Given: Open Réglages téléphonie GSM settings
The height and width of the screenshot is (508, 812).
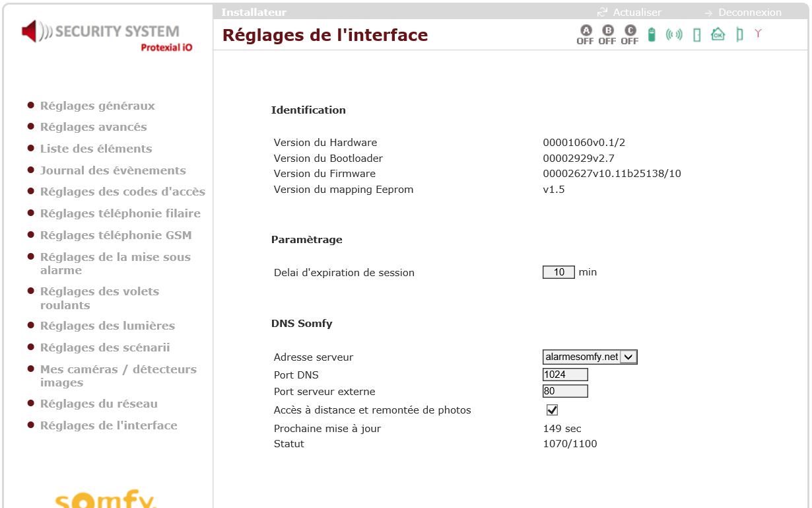Looking at the screenshot, I should [116, 235].
